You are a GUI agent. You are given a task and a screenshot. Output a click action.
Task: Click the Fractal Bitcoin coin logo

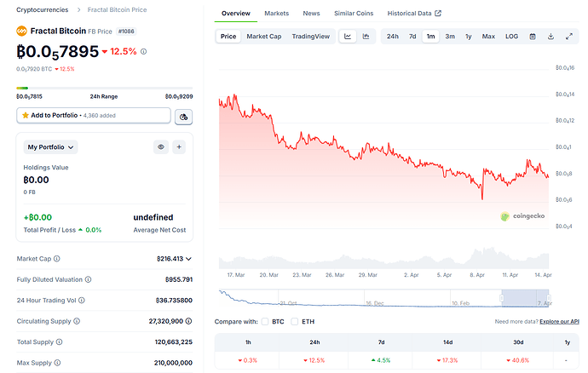(21, 31)
